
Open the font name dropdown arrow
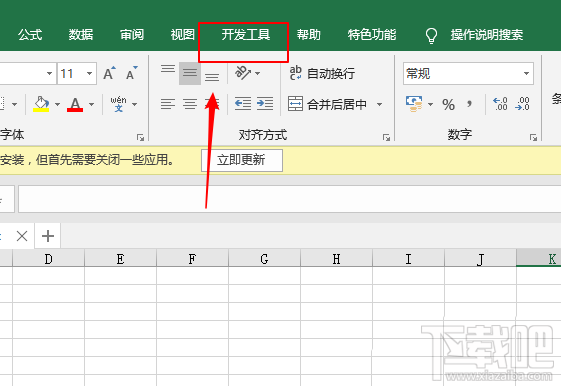point(49,74)
